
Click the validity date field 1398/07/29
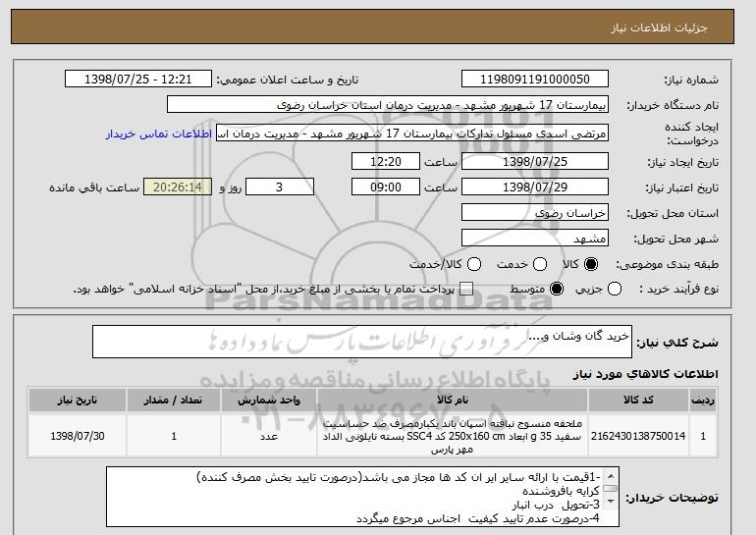[x=535, y=187]
